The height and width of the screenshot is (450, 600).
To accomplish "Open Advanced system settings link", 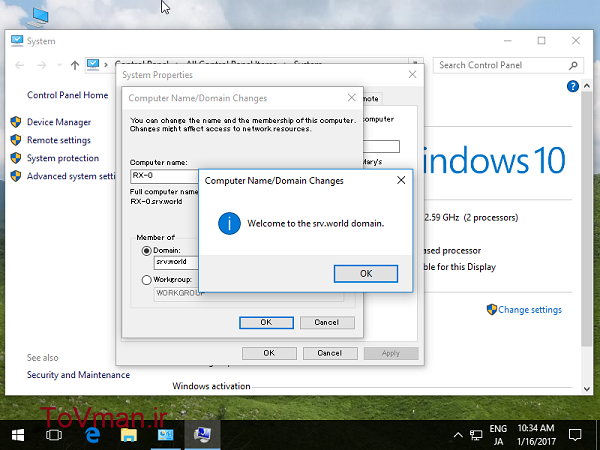I will coord(71,176).
